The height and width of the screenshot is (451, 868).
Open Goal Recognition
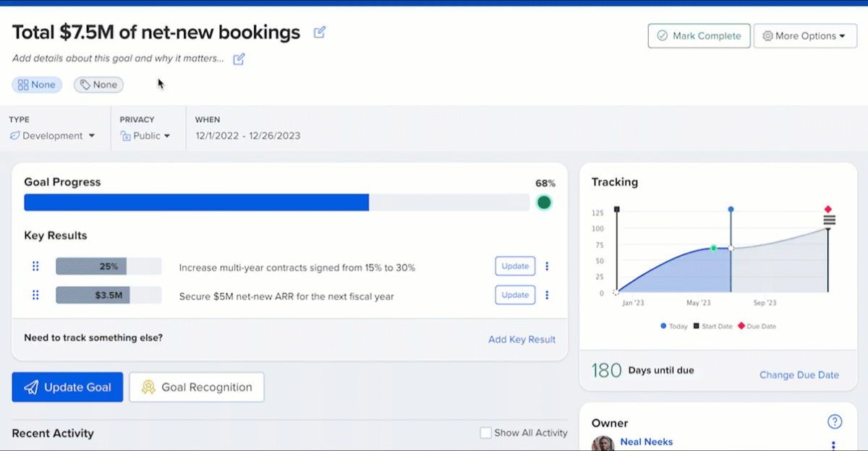(197, 387)
